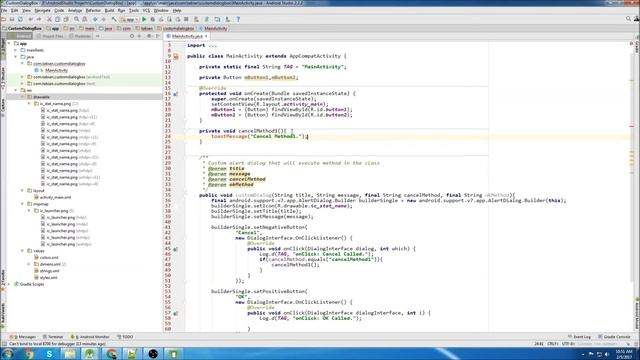The image size is (640, 360).
Task: Click the gutter icon beside OK onClick method
Action: (176, 313)
